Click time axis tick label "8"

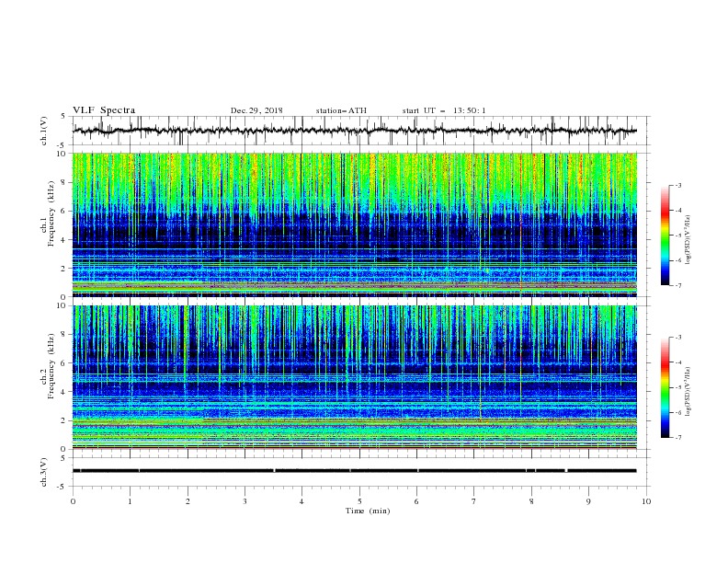tap(531, 501)
